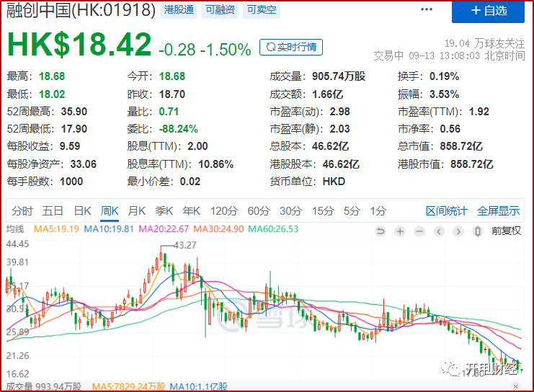
Task: Switch to the 日K chart tab
Action: 82,211
